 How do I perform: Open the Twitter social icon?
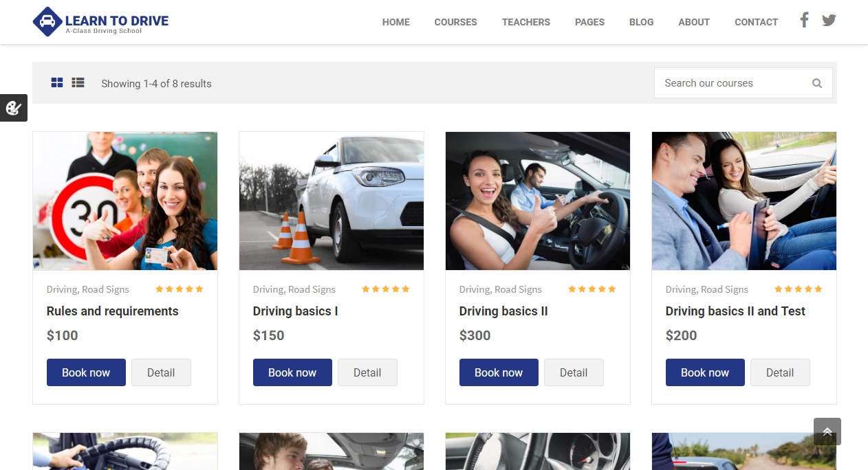click(829, 20)
